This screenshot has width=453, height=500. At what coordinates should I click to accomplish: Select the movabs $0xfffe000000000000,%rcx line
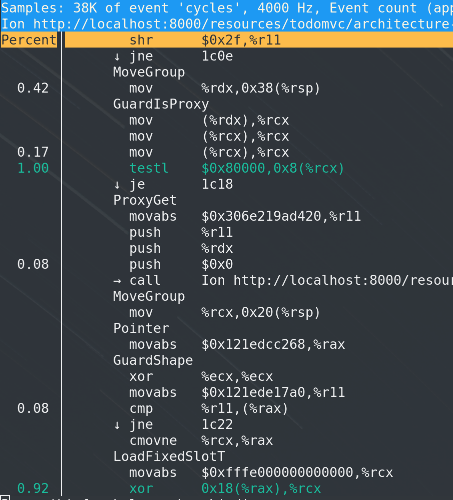pyautogui.click(x=261, y=473)
